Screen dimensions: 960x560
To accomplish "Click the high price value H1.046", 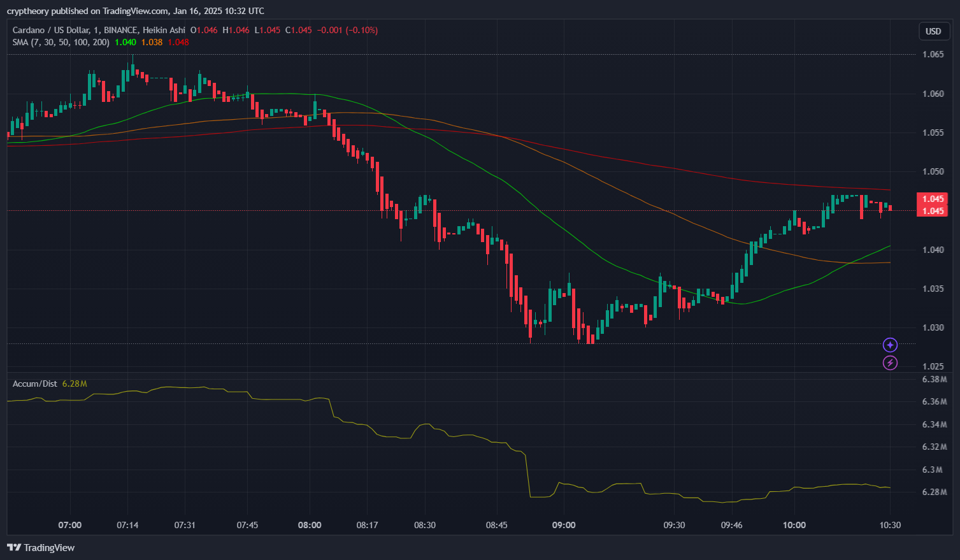I will tap(236, 30).
